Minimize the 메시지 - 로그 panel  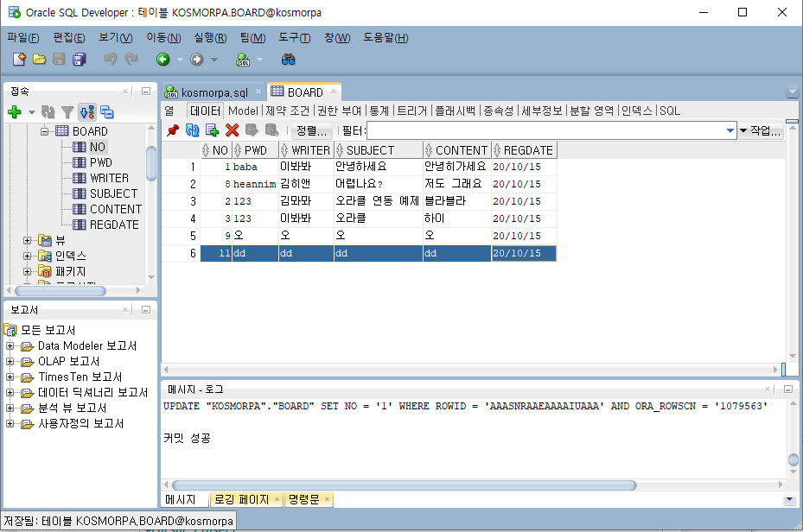coord(788,389)
